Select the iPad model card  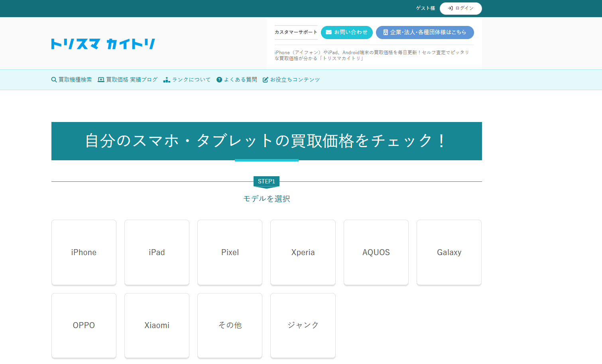coord(157,252)
